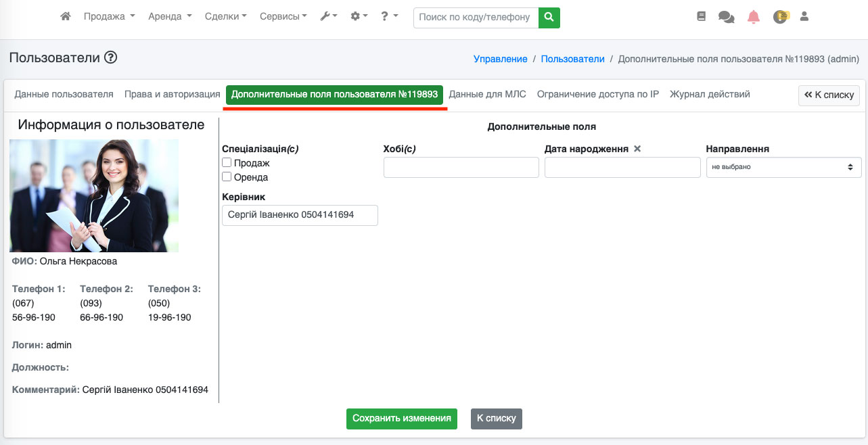Expand the Продажа menu
Viewport: 868px width, 445px height.
click(110, 16)
